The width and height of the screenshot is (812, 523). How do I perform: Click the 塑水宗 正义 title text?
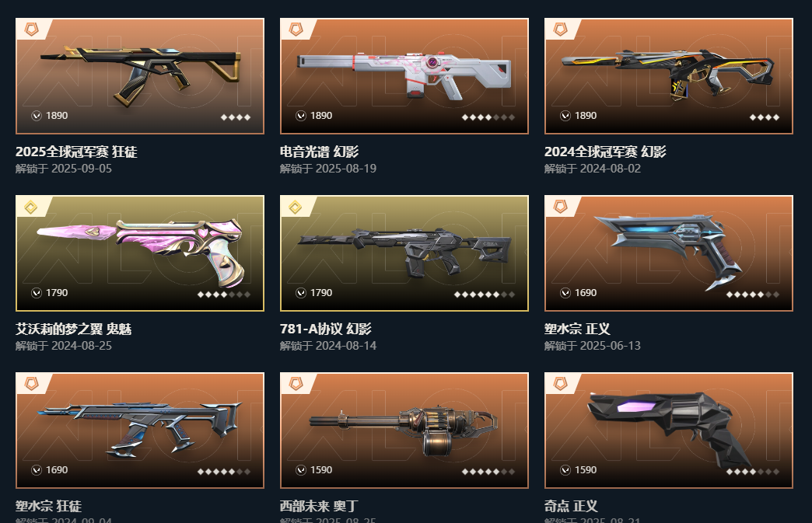(577, 329)
